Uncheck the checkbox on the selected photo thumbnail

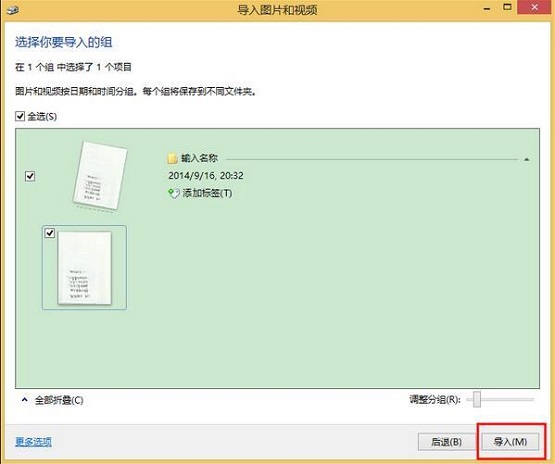tap(50, 233)
